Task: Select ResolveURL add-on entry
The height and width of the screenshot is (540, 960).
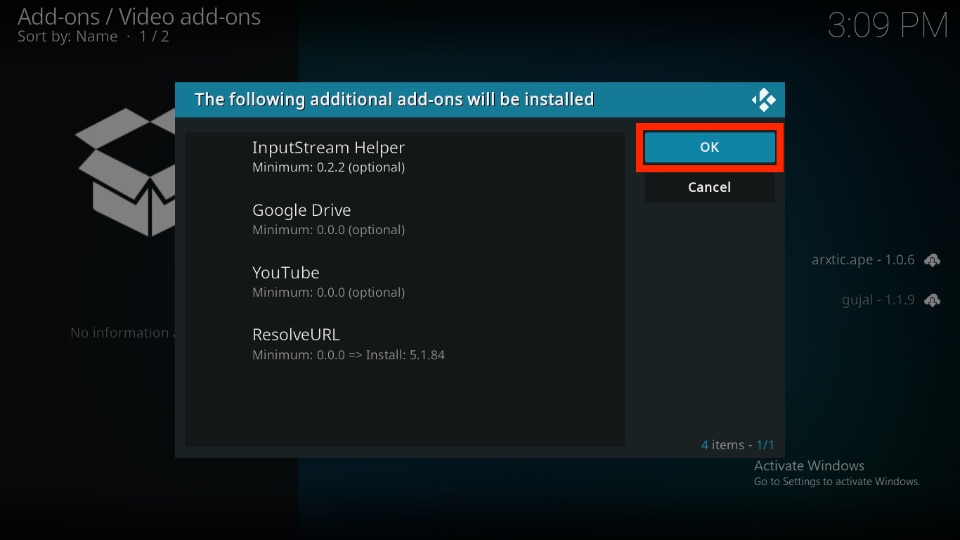Action: (405, 344)
